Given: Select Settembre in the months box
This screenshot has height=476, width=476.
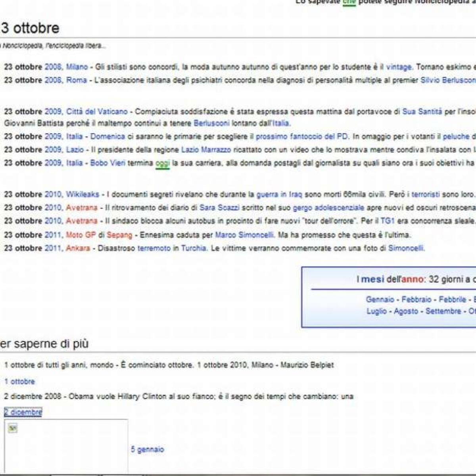Looking at the screenshot, I should point(443,311).
